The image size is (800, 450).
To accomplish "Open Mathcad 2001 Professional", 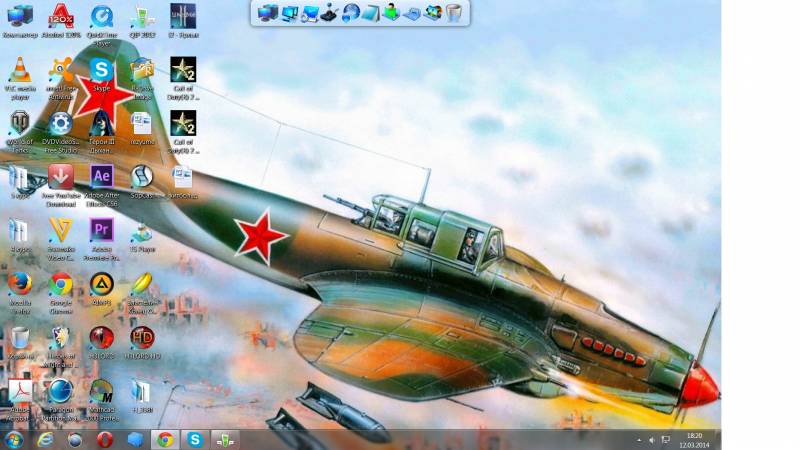I will pos(102,391).
